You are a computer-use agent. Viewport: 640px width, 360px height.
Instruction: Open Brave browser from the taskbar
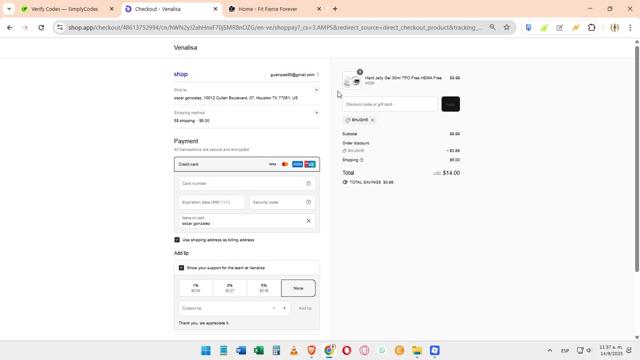coord(311,350)
